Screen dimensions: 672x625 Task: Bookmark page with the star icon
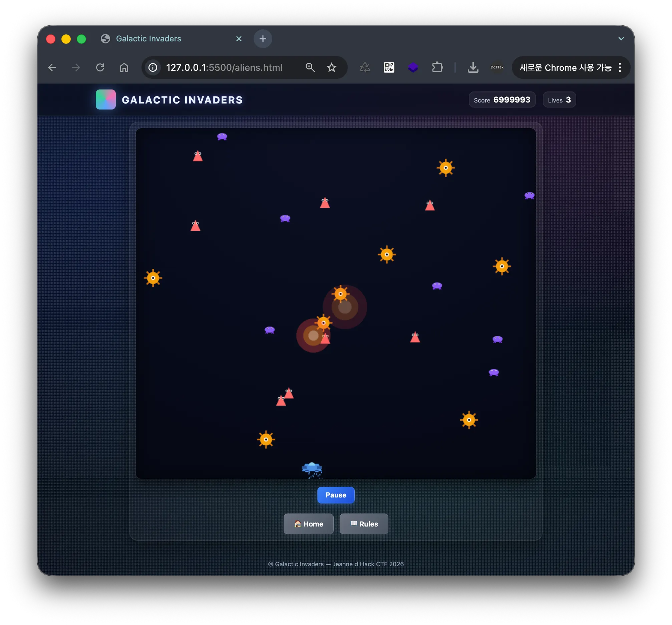[x=331, y=68]
